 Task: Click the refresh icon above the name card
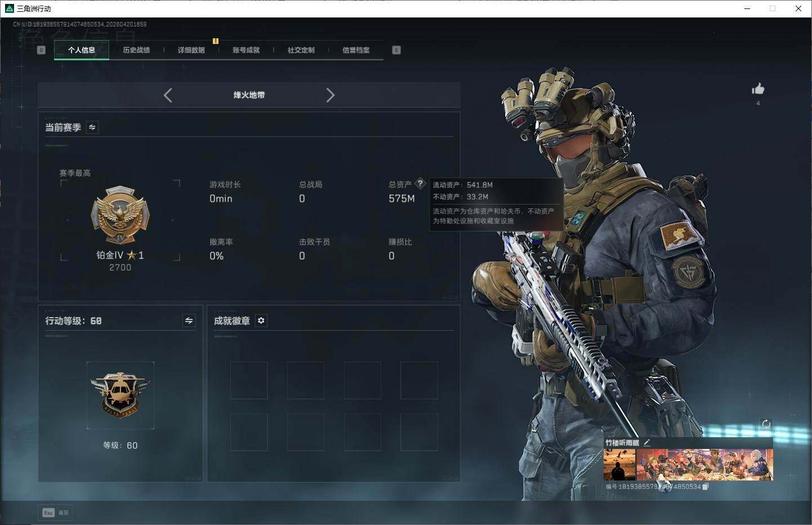click(766, 424)
